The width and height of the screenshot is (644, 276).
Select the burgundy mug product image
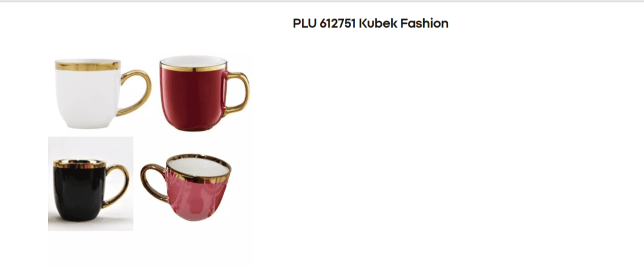(204, 93)
